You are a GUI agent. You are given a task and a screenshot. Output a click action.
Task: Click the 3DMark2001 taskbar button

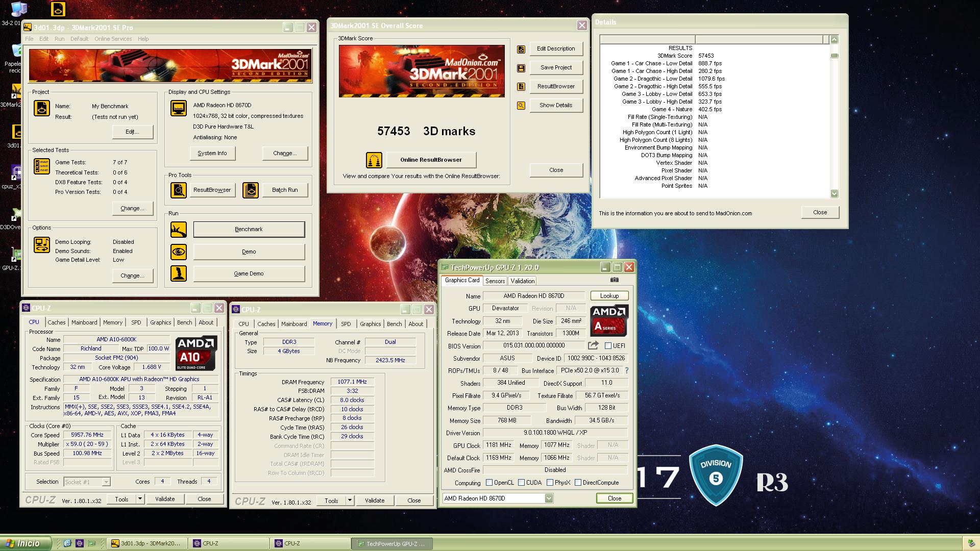pos(148,544)
